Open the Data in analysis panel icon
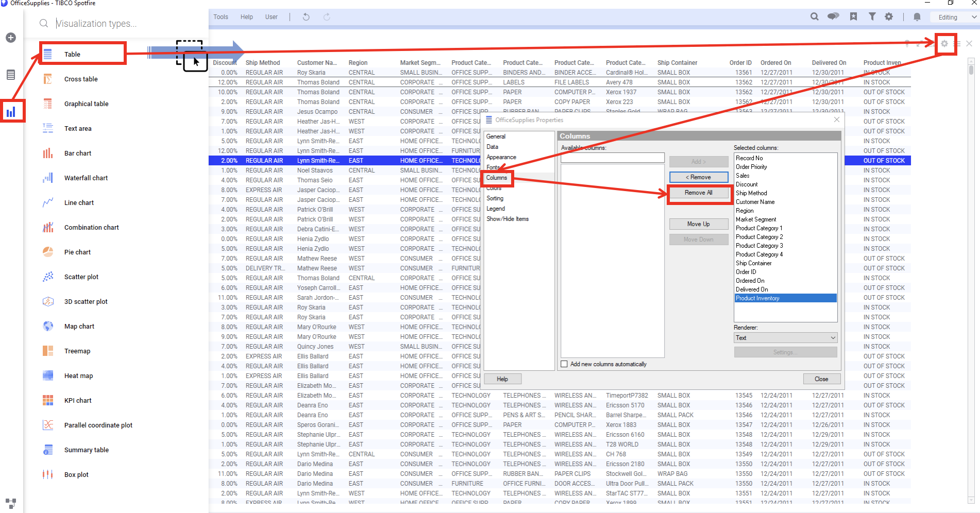 pos(11,75)
